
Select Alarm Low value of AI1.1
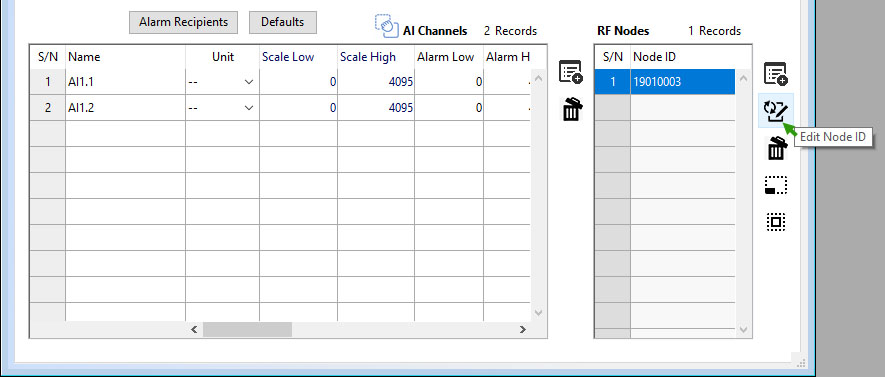coord(449,82)
